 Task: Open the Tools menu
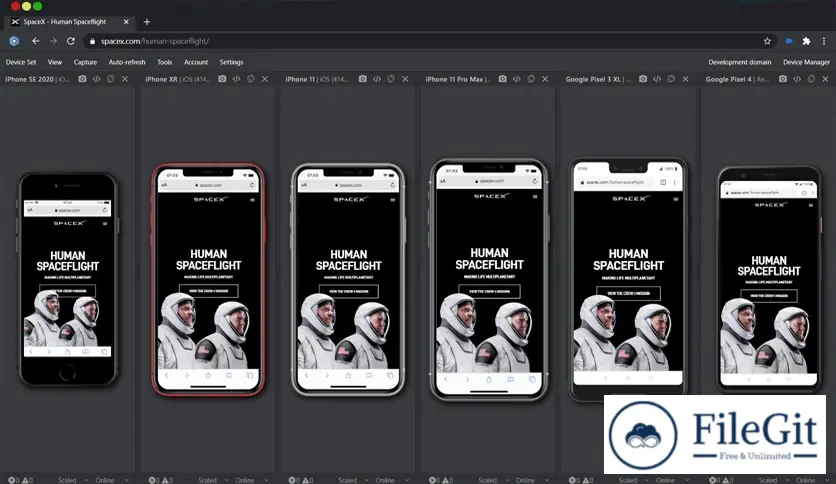(x=164, y=62)
